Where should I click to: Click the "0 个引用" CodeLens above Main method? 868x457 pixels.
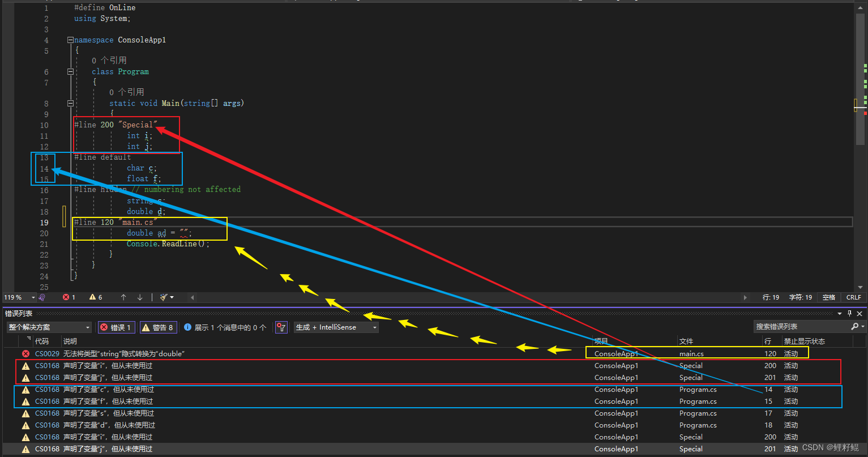tap(127, 92)
